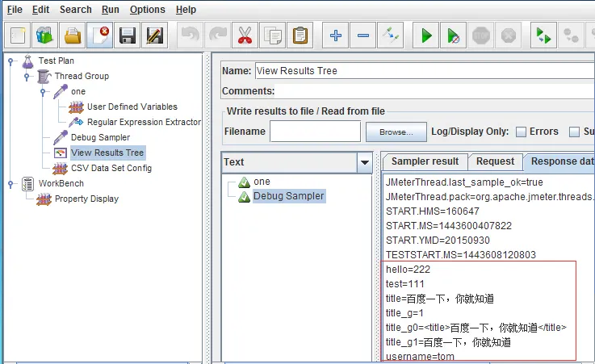Click the line username=tom
Viewport: 595px width, 364px height.
[x=420, y=357]
